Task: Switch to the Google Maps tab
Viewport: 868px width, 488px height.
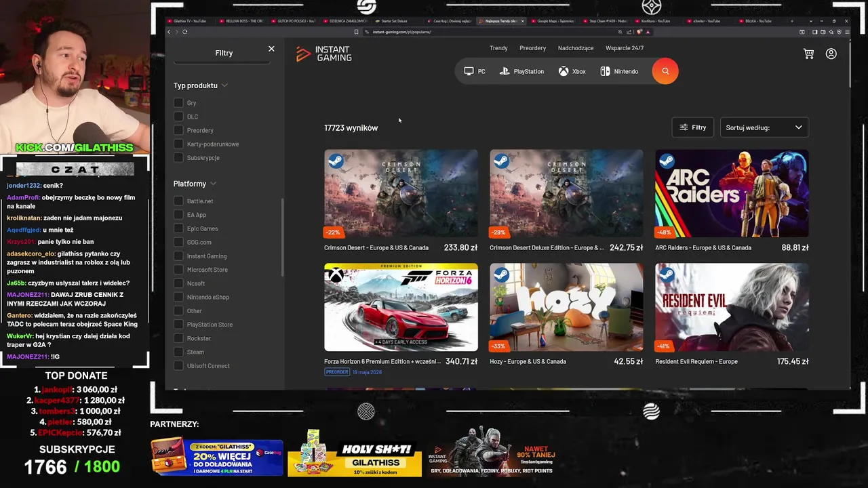Action: point(555,21)
